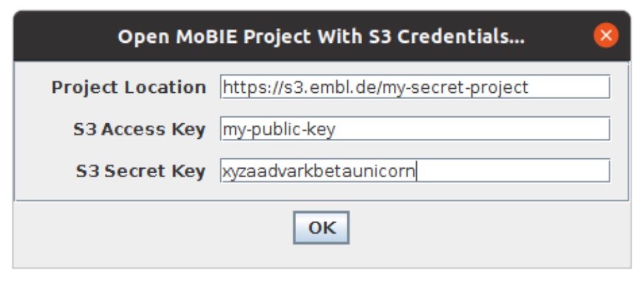Close the S3 Credentials dialog with the orange X

click(x=606, y=36)
